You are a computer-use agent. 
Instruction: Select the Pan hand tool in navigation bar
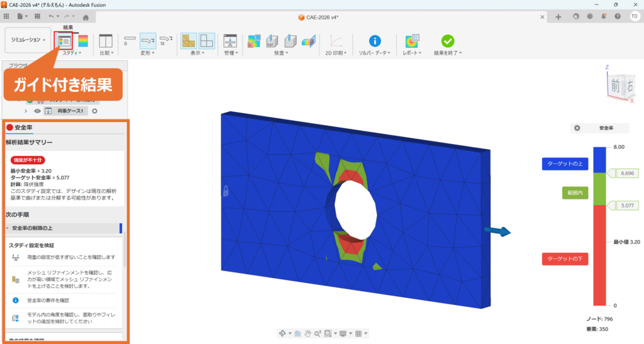[308, 333]
